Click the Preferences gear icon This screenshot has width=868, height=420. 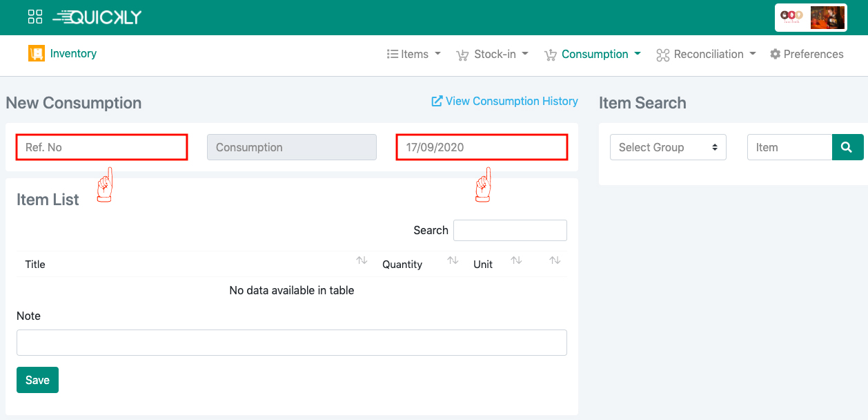click(x=775, y=54)
